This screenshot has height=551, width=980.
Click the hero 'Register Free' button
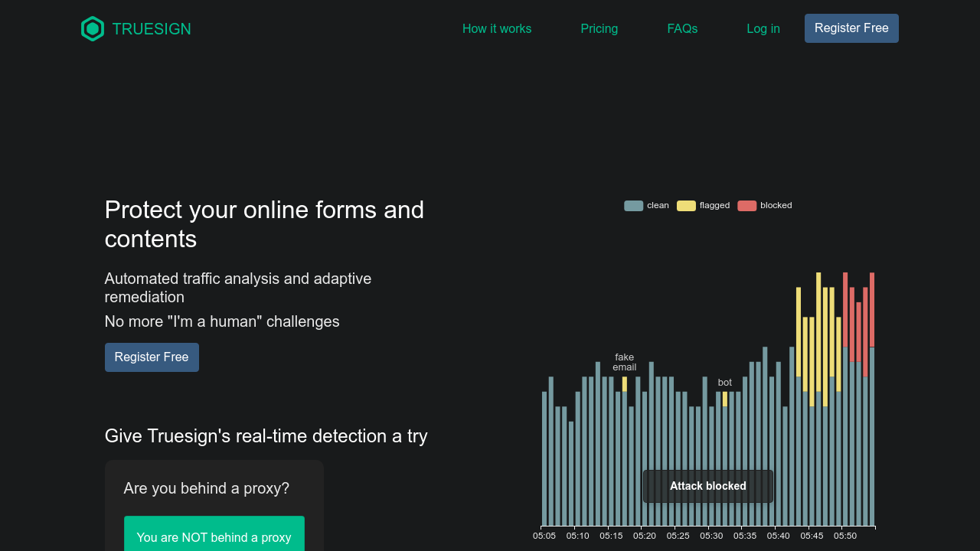(152, 357)
